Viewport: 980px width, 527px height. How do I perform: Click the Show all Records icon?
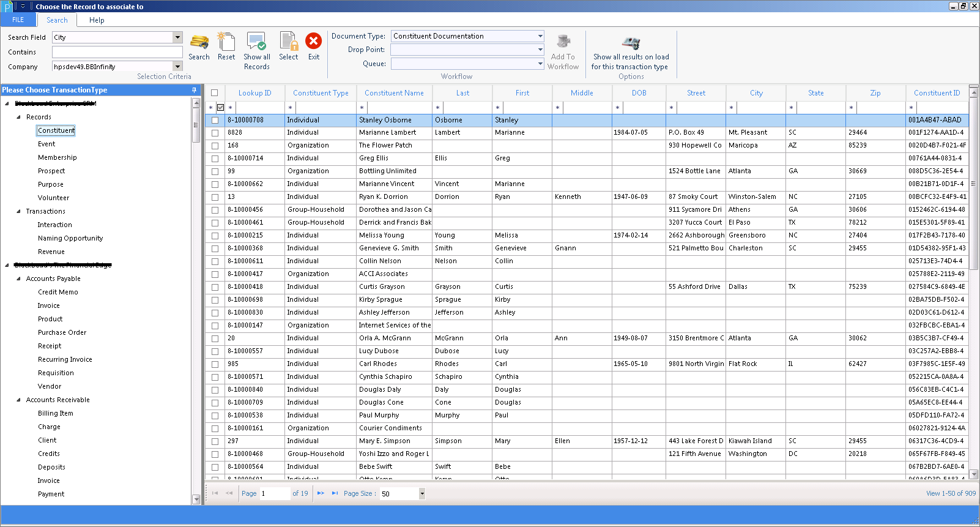(x=256, y=42)
